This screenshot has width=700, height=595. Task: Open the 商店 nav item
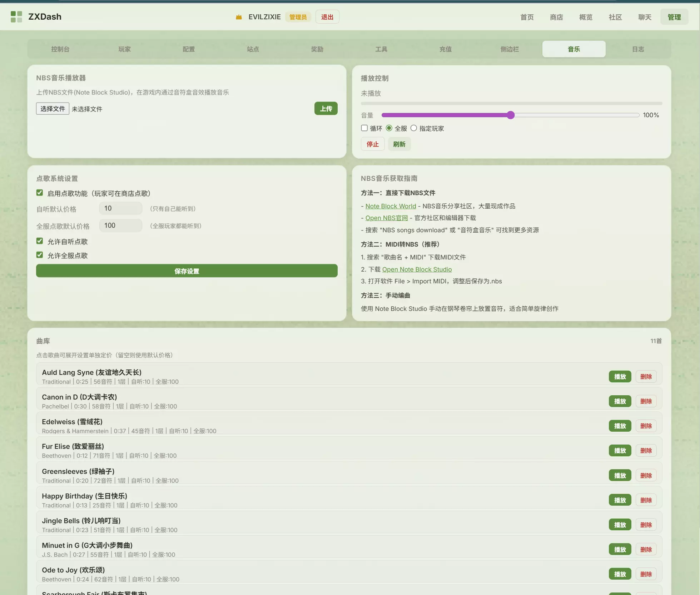(556, 17)
